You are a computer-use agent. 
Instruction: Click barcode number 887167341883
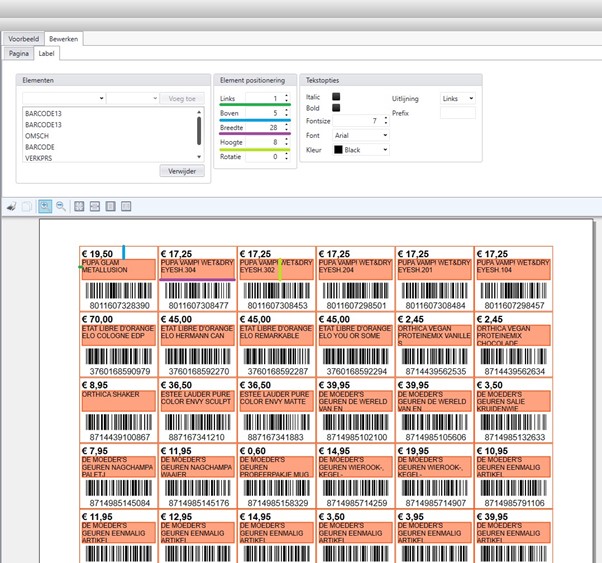tap(276, 437)
